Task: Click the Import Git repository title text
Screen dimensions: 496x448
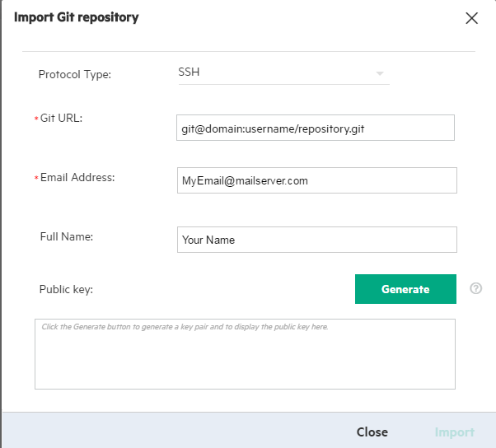Action: point(77,16)
